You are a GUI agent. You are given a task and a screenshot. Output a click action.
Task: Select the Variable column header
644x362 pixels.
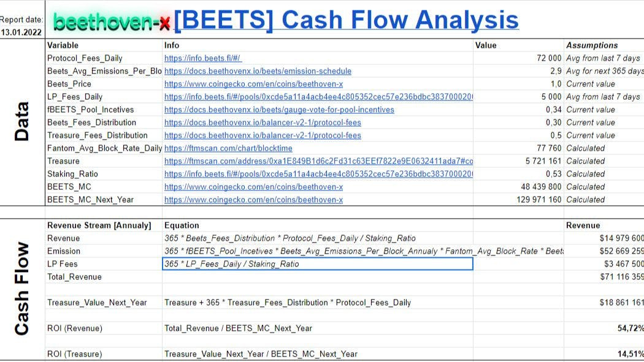(104, 45)
